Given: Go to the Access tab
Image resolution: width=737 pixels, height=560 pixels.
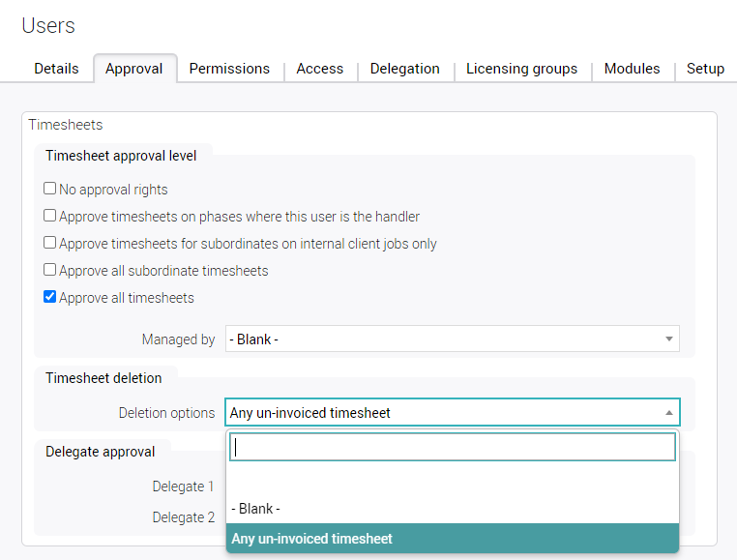Looking at the screenshot, I should click(320, 69).
